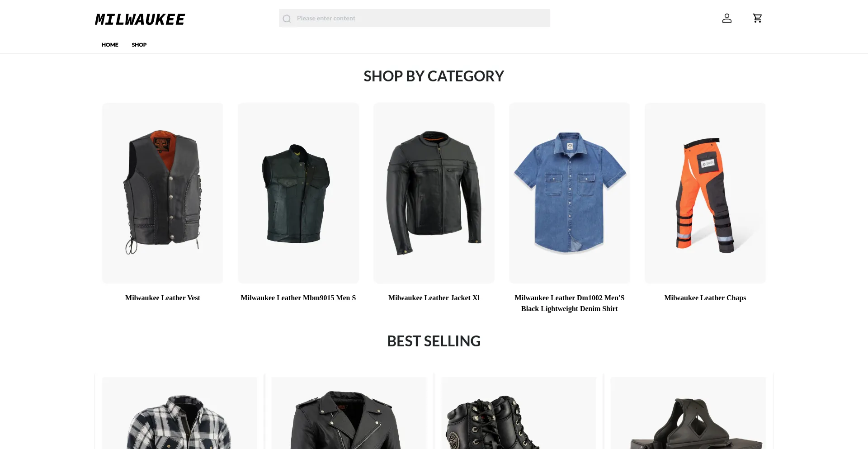Select the orange chaps image
868x449 pixels.
click(705, 193)
